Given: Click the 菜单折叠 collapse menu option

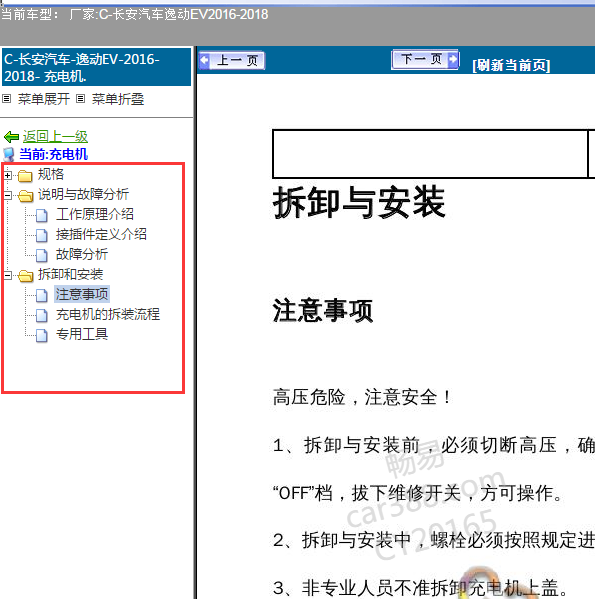Looking at the screenshot, I should tap(118, 99).
